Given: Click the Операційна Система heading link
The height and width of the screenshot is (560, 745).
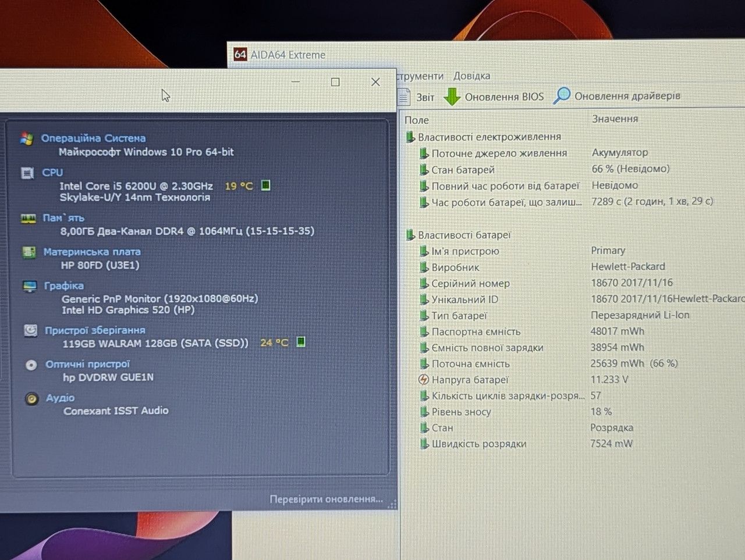Looking at the screenshot, I should 93,138.
